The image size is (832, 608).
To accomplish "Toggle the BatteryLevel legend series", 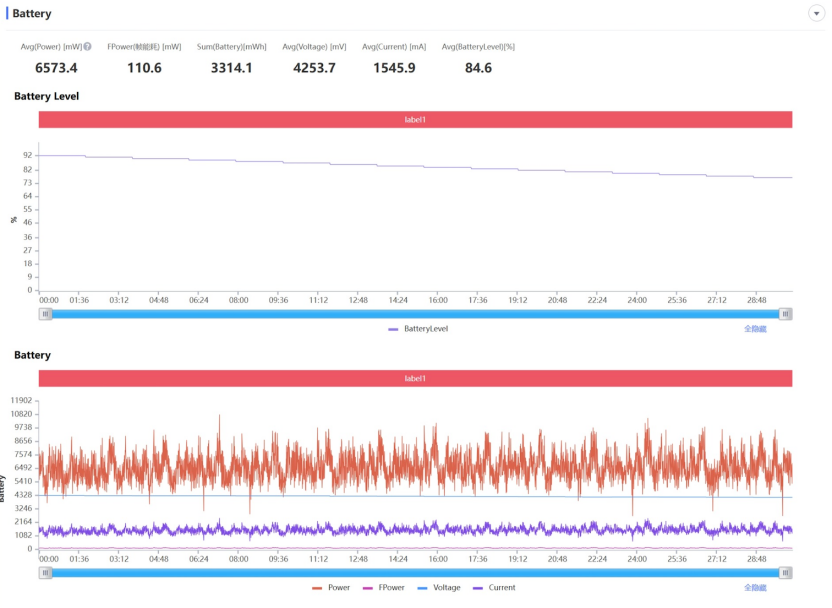I will pos(418,328).
